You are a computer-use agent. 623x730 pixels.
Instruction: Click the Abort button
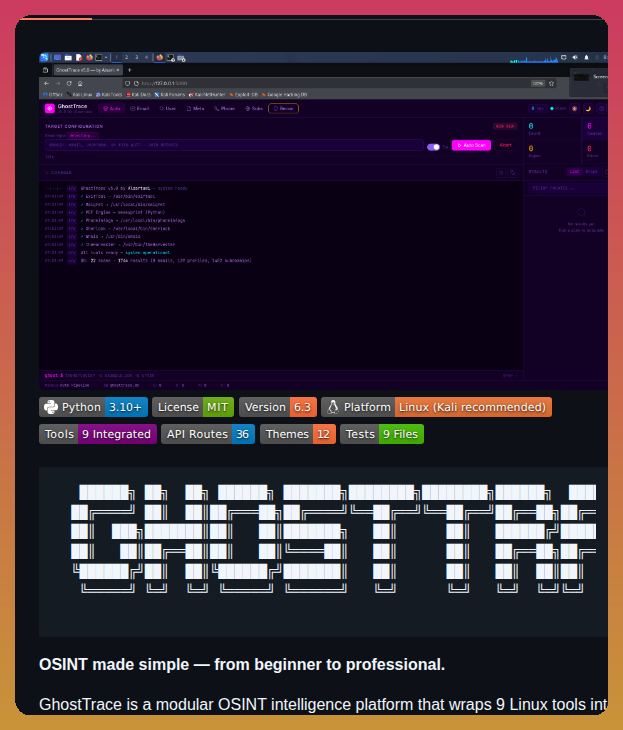[506, 145]
